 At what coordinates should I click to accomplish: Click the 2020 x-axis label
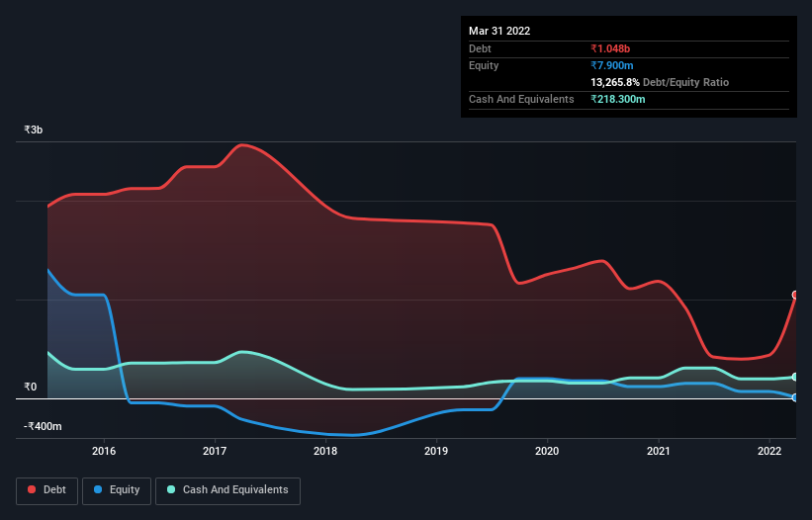point(547,451)
